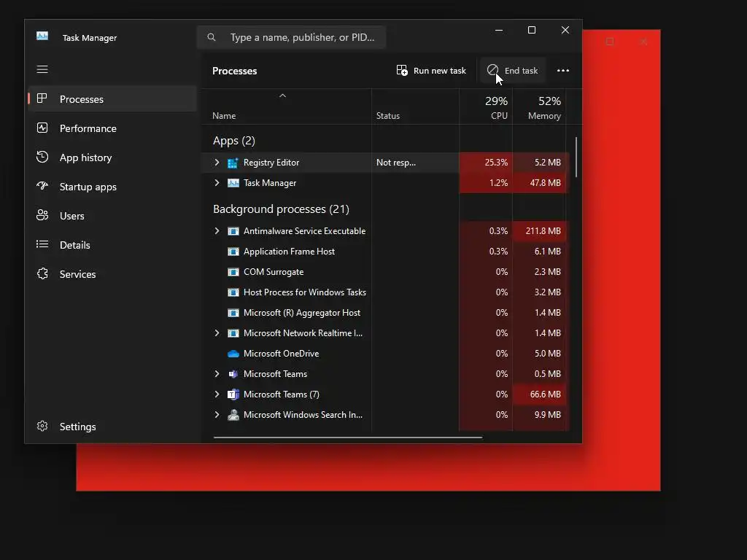747x560 pixels.
Task: Click the Run new task icon
Action: [402, 71]
